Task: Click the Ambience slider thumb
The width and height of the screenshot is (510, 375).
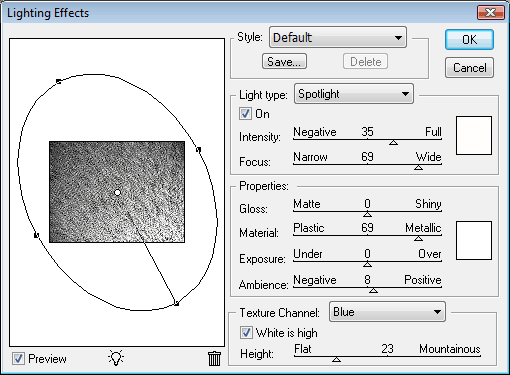Action: [x=373, y=290]
